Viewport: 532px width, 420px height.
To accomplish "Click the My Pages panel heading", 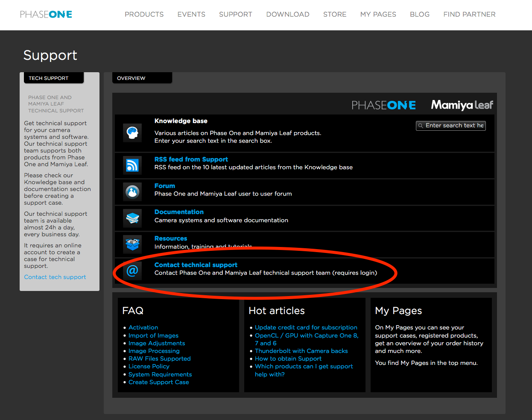I will click(398, 311).
